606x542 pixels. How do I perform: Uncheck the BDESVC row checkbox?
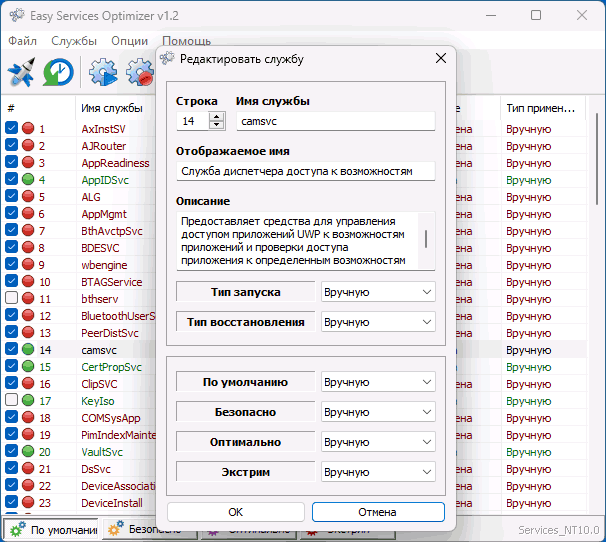pyautogui.click(x=12, y=247)
